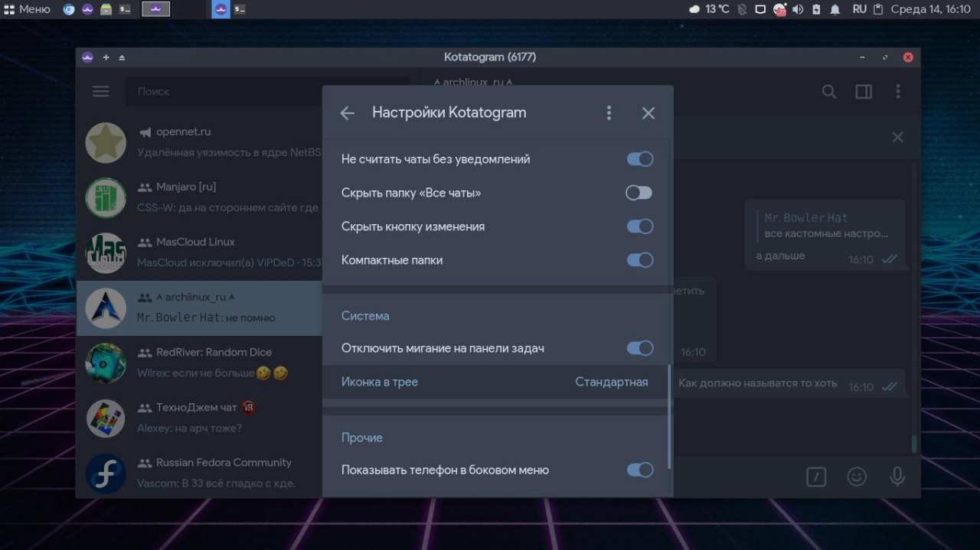Toggle Не считать чаты без уведомлений
The height and width of the screenshot is (550, 980).
640,159
